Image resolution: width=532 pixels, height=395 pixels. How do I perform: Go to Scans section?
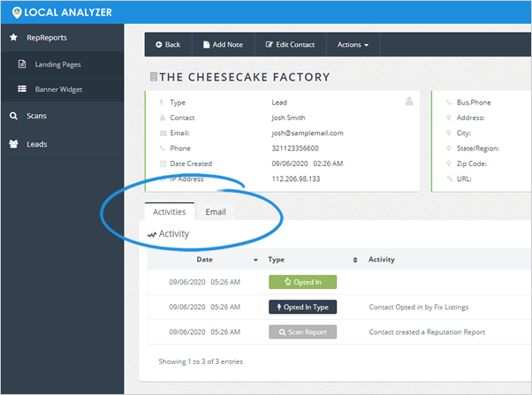[x=35, y=116]
